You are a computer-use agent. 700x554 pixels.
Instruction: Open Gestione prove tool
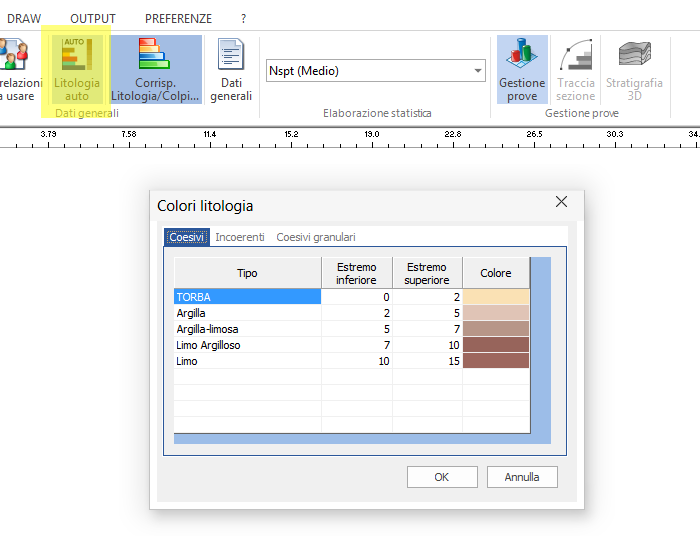522,70
